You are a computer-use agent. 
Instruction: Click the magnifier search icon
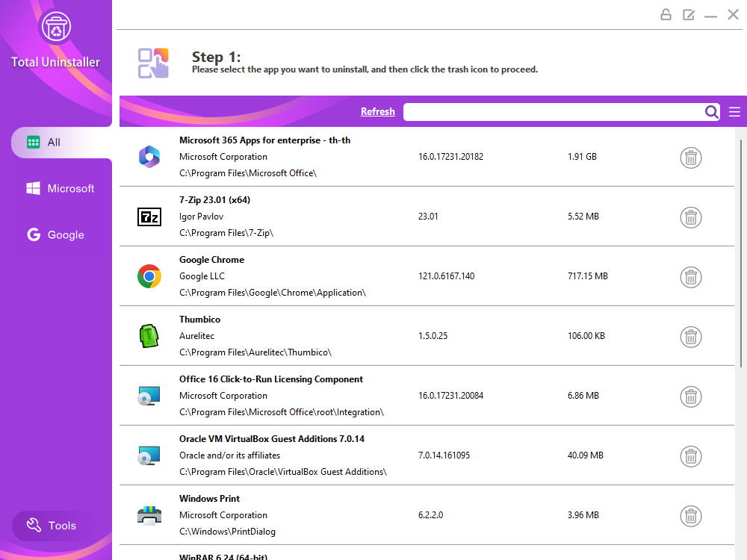click(x=712, y=112)
